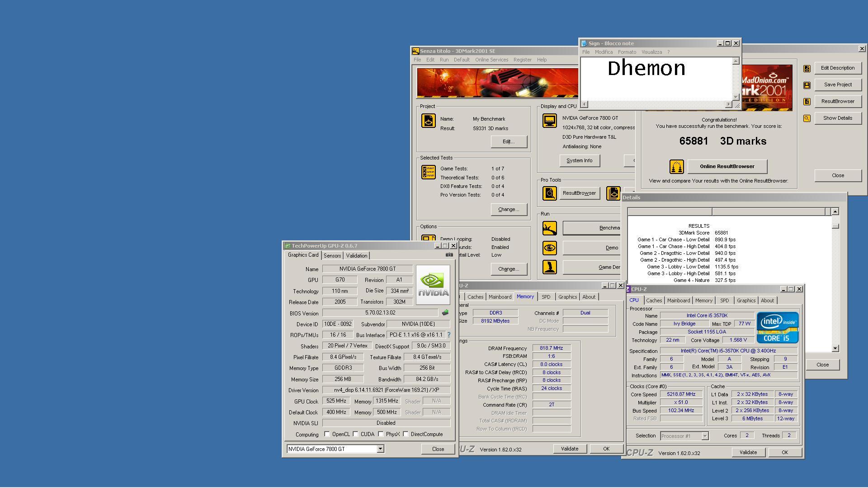Click the Validate button in front CPU-Z window

click(748, 452)
